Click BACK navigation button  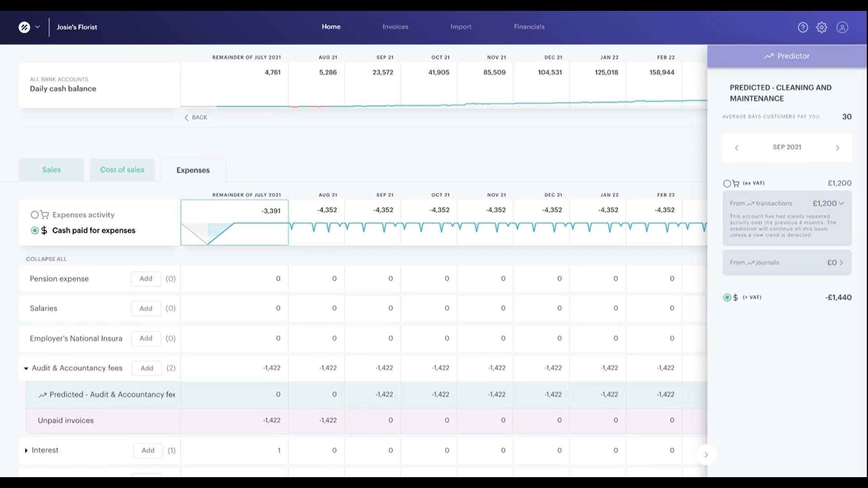click(196, 117)
